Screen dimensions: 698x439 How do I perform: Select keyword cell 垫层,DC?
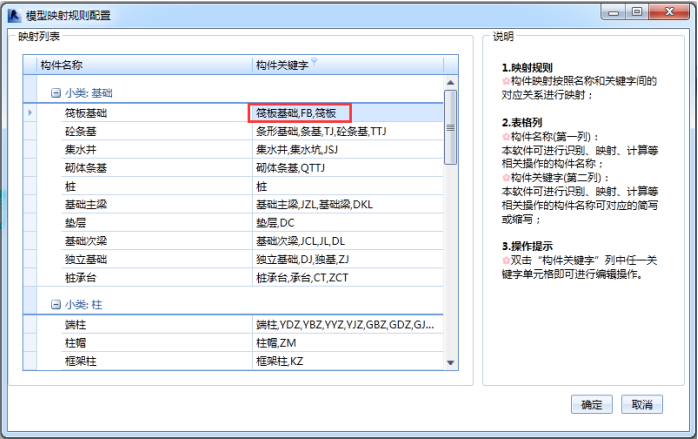(348, 223)
